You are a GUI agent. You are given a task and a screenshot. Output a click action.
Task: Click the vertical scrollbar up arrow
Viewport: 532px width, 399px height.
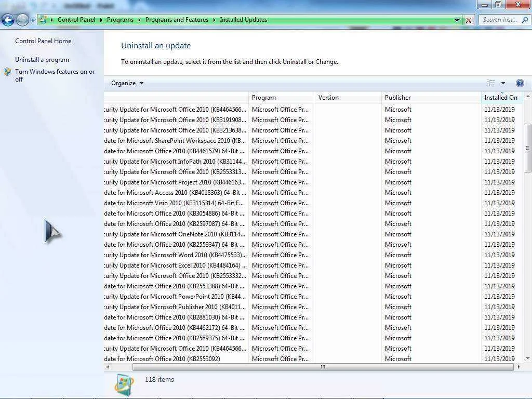pos(528,97)
